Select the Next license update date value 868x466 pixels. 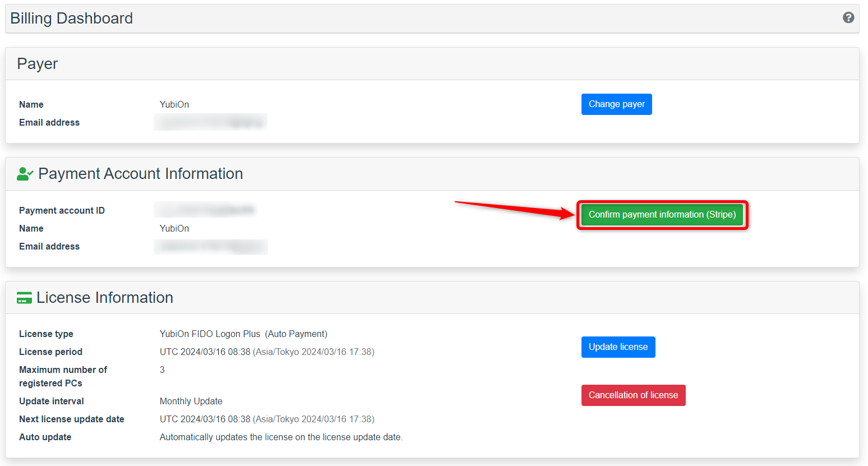pyautogui.click(x=267, y=419)
